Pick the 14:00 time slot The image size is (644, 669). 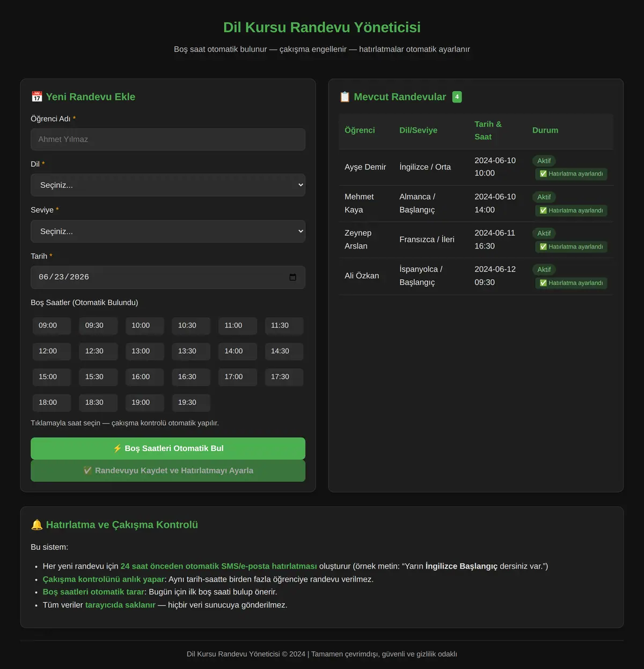pyautogui.click(x=238, y=351)
